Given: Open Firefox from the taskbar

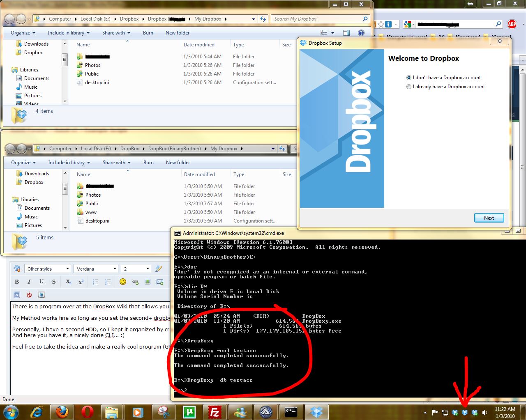Looking at the screenshot, I should 62,412.
